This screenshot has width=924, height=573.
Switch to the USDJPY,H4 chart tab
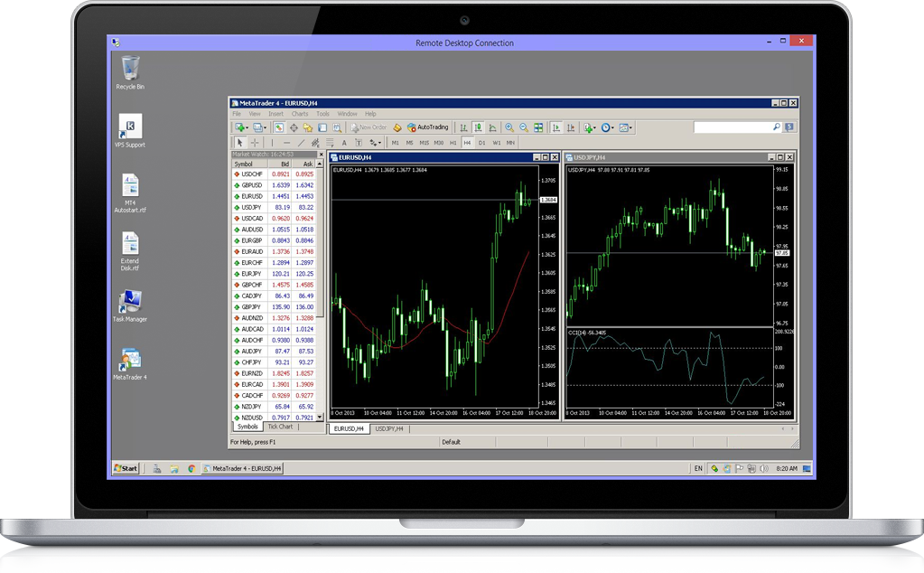pyautogui.click(x=389, y=428)
